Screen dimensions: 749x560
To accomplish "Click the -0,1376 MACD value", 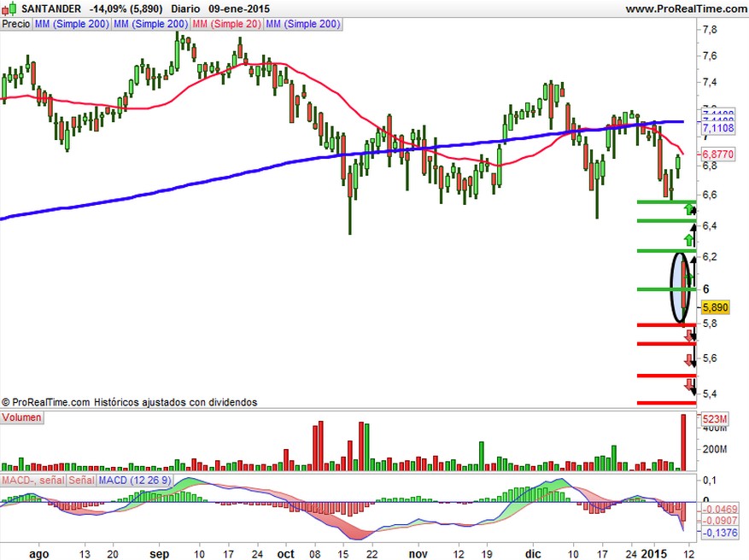I will 718,532.
